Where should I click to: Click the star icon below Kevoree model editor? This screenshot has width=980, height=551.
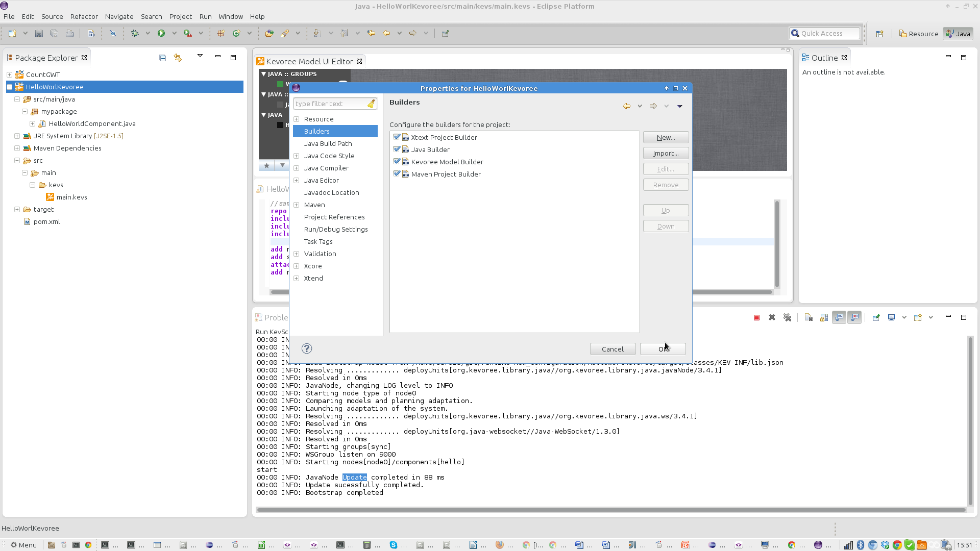click(x=266, y=165)
